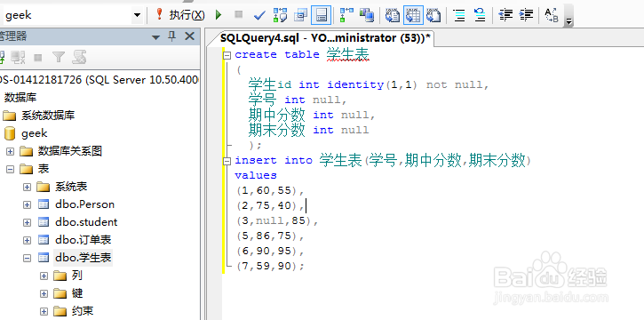Click the line '期中分数 int null,'
The width and height of the screenshot is (644, 320).
(x=312, y=115)
